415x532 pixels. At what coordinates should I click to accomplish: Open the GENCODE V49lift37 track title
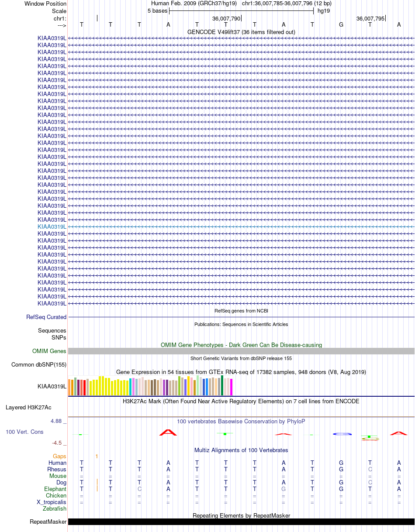click(241, 32)
